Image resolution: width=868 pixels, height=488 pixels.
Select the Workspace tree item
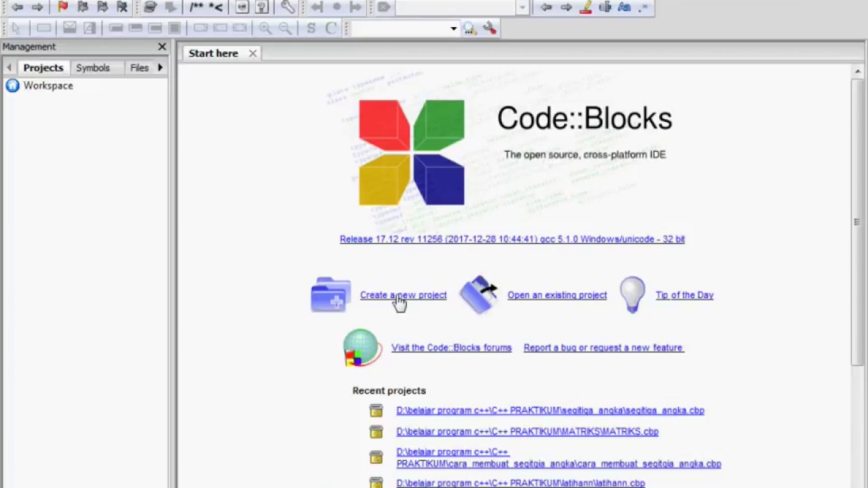[x=48, y=85]
